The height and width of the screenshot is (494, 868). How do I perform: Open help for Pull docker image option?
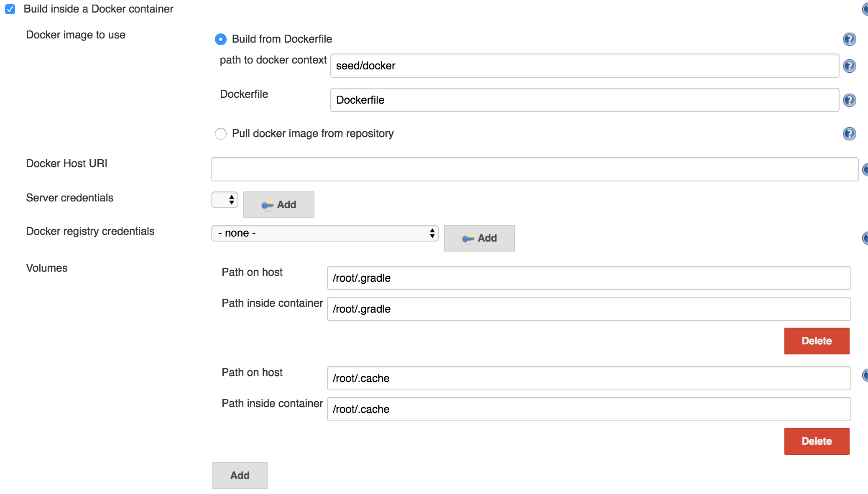[x=849, y=134]
